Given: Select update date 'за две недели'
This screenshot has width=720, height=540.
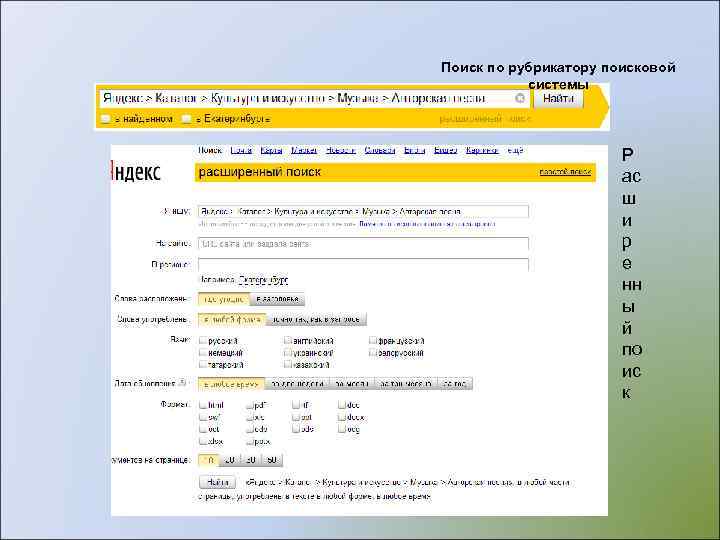Looking at the screenshot, I should pos(297,384).
